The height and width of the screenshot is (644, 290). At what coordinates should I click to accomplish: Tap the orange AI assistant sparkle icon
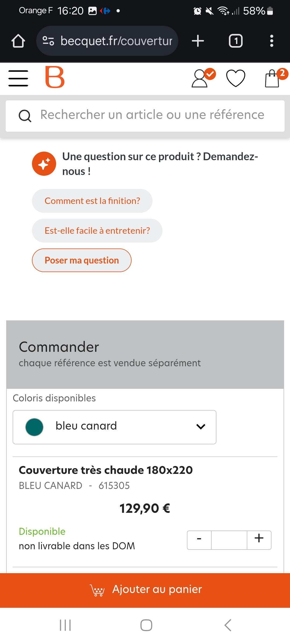(44, 164)
